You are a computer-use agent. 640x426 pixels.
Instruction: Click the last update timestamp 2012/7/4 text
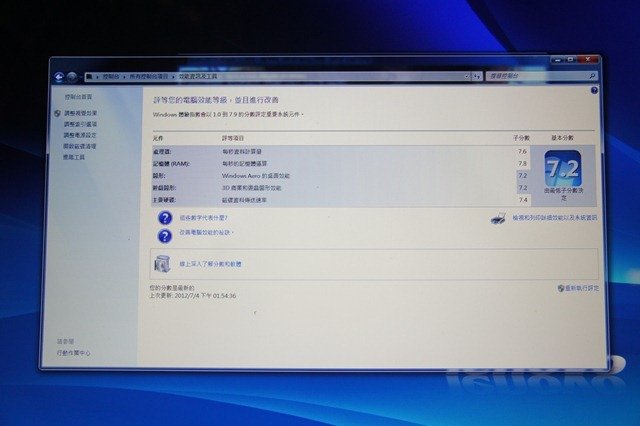coord(193,295)
